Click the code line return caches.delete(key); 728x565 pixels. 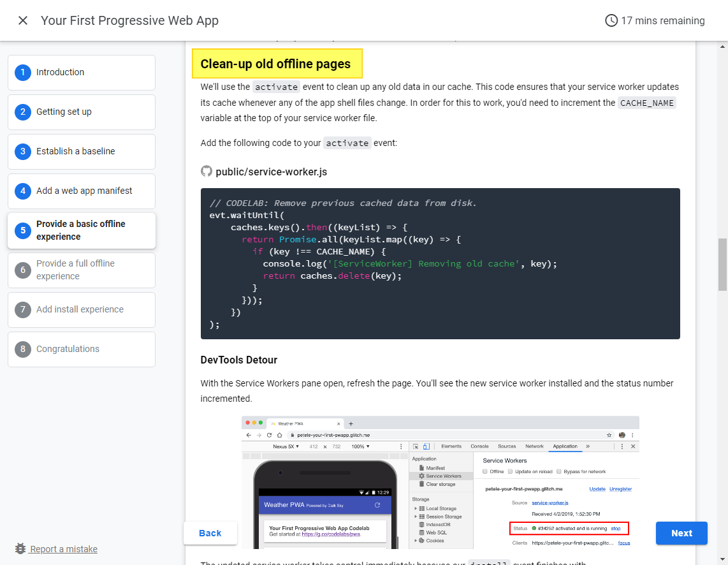click(332, 275)
